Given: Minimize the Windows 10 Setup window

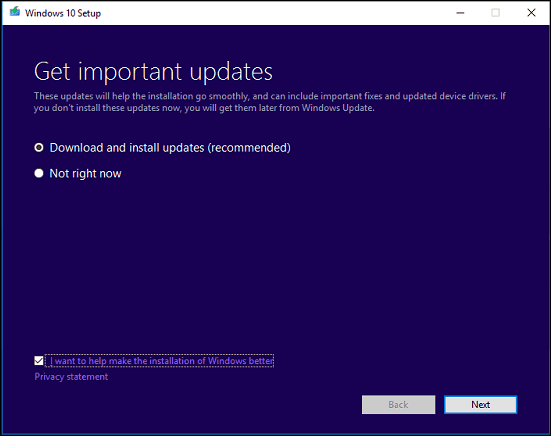Looking at the screenshot, I should (x=460, y=13).
